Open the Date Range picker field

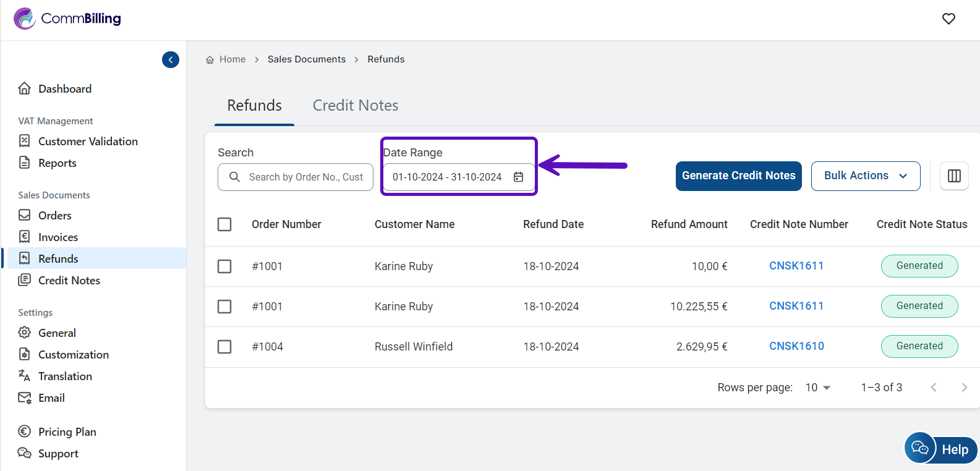click(x=448, y=177)
